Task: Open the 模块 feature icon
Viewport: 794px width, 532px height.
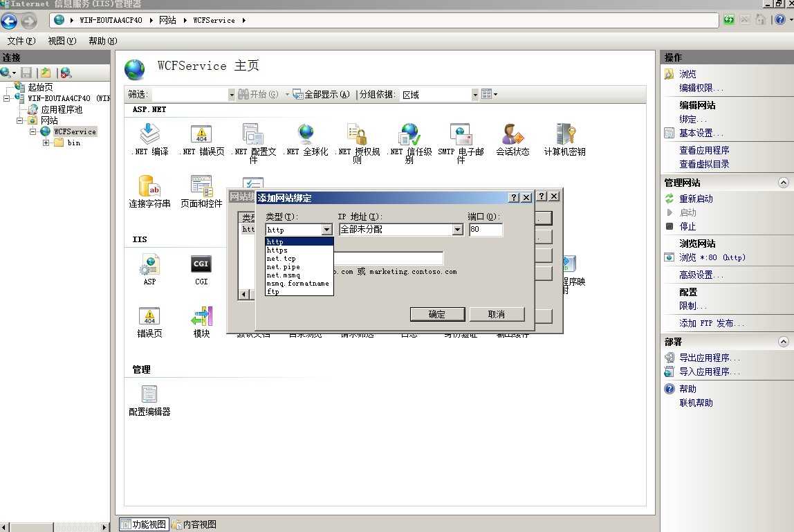Action: 201,322
